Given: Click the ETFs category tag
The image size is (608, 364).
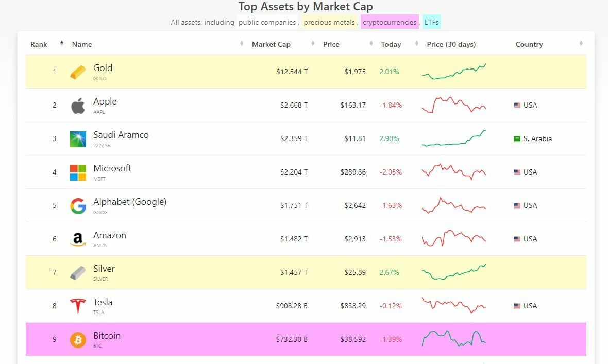Looking at the screenshot, I should [432, 23].
